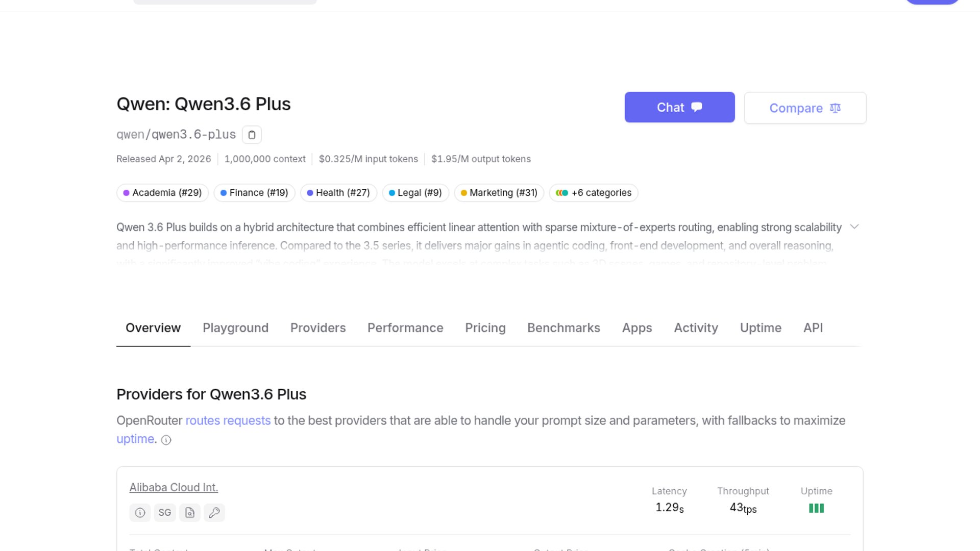The image size is (980, 551).
Task: Show the +6 categories list
Action: point(594,193)
